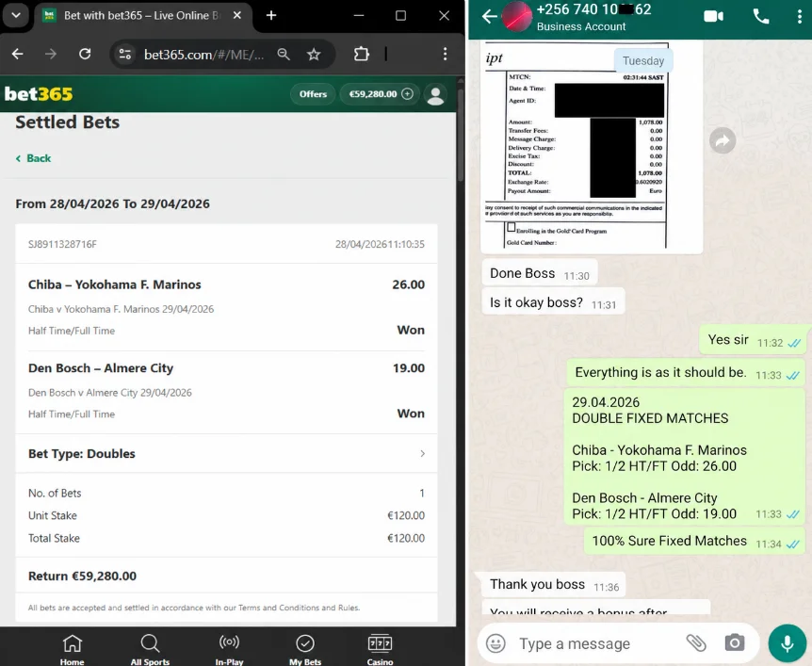
Task: Open the browser tab search dropdown arrow
Action: [x=16, y=15]
